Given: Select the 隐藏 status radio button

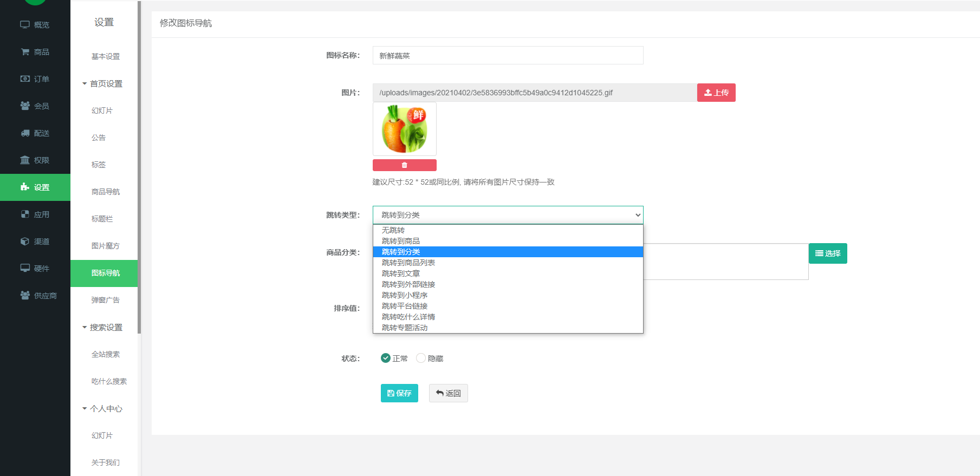Looking at the screenshot, I should click(x=421, y=358).
